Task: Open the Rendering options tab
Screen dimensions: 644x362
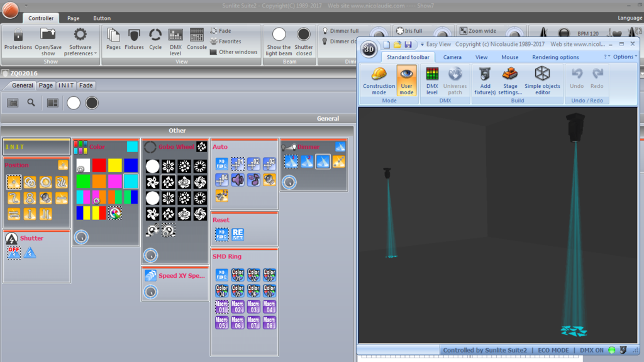Action: [555, 57]
